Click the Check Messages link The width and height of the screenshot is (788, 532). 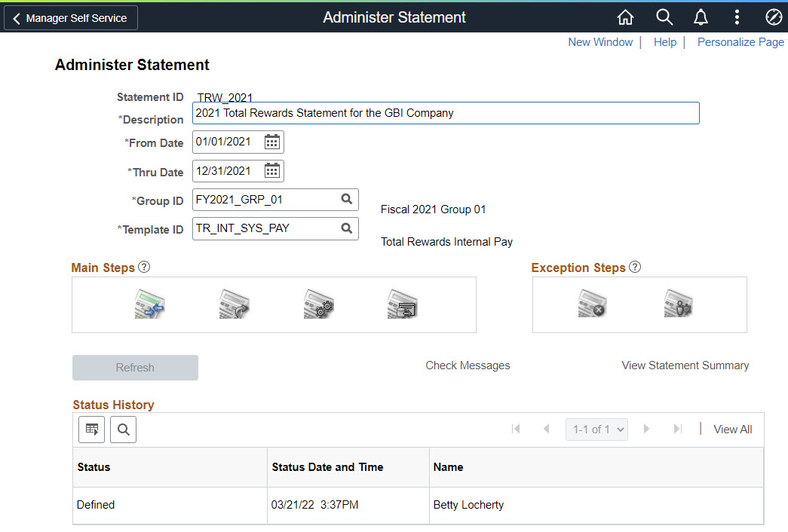pyautogui.click(x=468, y=365)
